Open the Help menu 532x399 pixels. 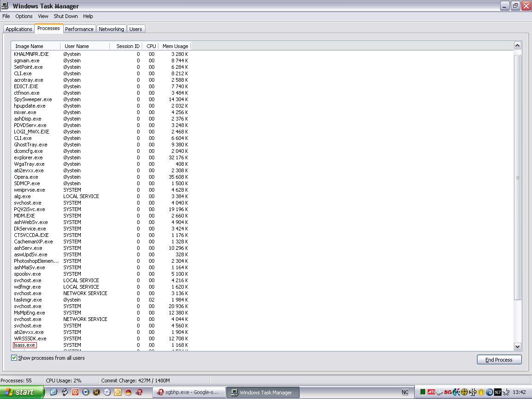[88, 16]
